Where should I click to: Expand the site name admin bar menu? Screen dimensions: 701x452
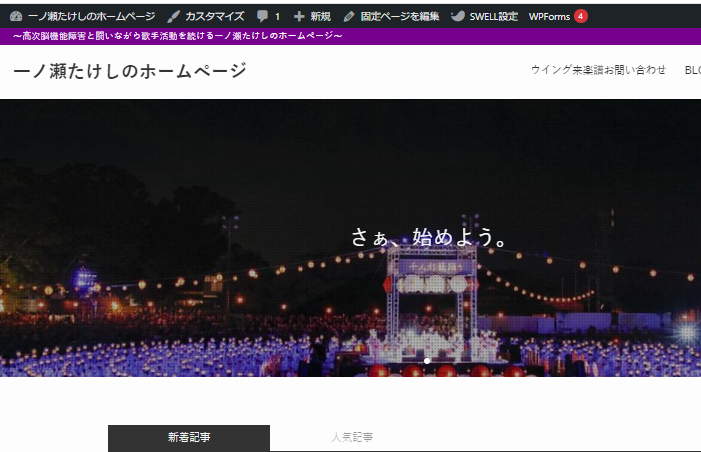pyautogui.click(x=90, y=16)
